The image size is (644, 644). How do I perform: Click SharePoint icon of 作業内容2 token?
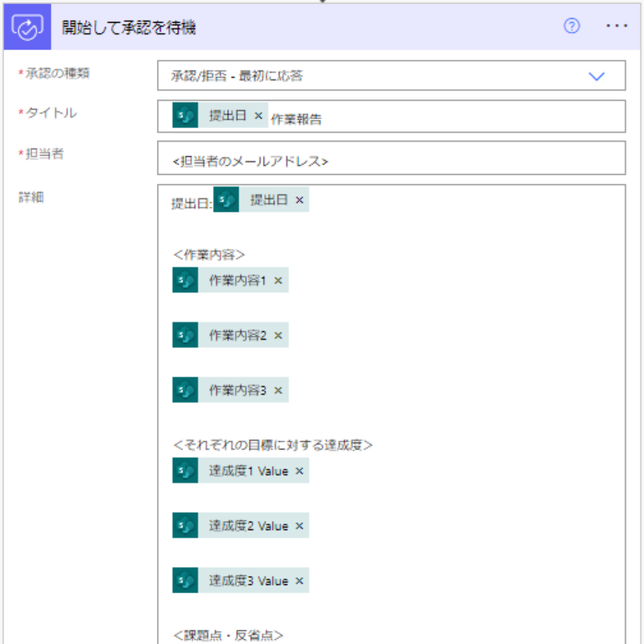tap(185, 335)
